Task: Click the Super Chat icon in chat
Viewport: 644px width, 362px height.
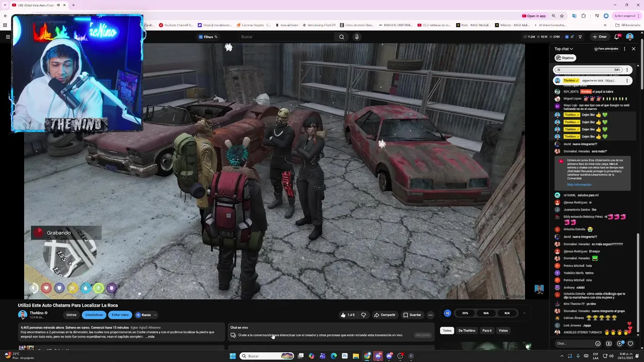Action: 609,344
